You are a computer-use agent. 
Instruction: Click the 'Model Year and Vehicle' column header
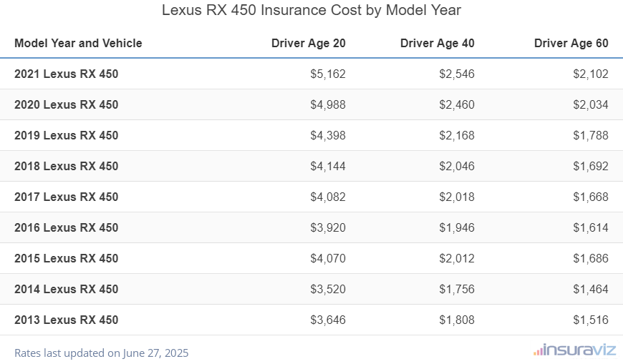pos(78,43)
